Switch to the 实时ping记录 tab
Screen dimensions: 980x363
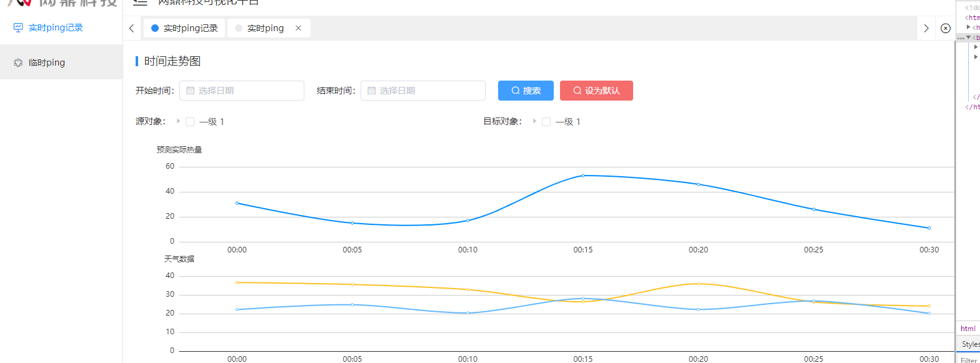click(184, 28)
